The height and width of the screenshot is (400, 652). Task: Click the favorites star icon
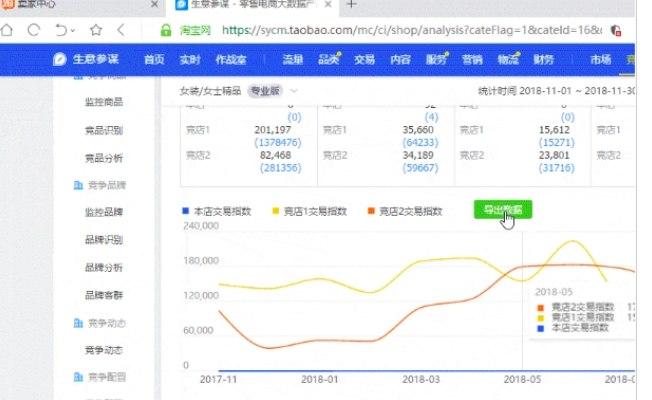pos(96,31)
